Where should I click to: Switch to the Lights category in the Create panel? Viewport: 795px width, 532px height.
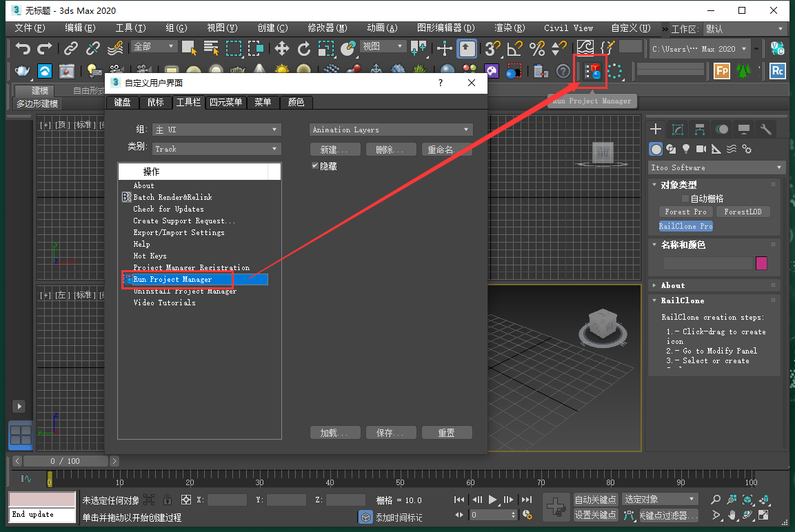coord(686,149)
